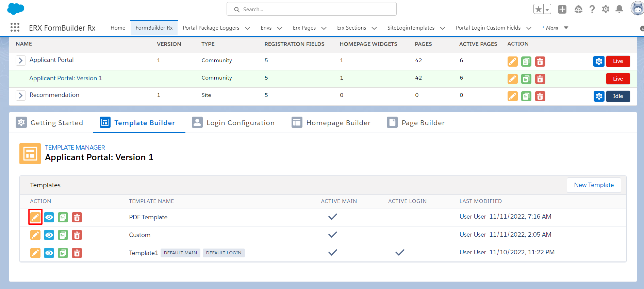Image resolution: width=644 pixels, height=289 pixels.
Task: Open the Erx Pages dropdown arrow
Action: 324,28
